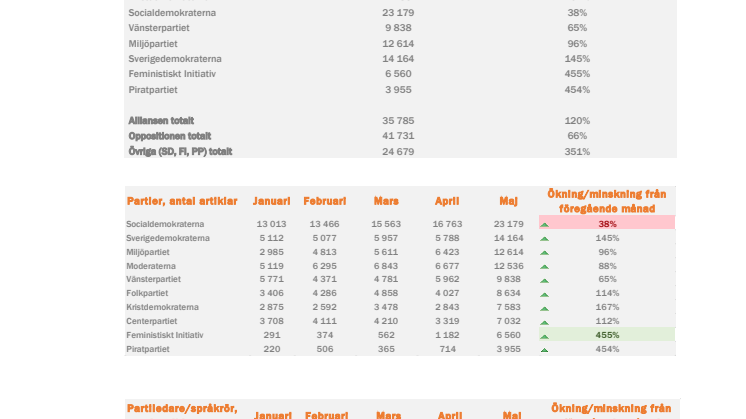Select Kristdemokraterna February value 2 592
This screenshot has height=419, width=746.
pos(324,307)
